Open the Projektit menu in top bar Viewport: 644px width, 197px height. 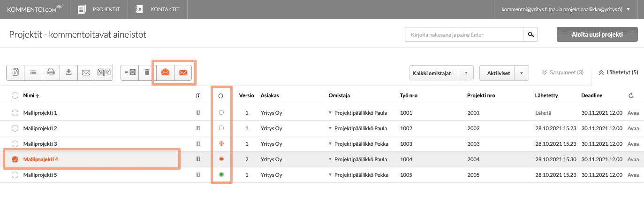[x=98, y=9]
